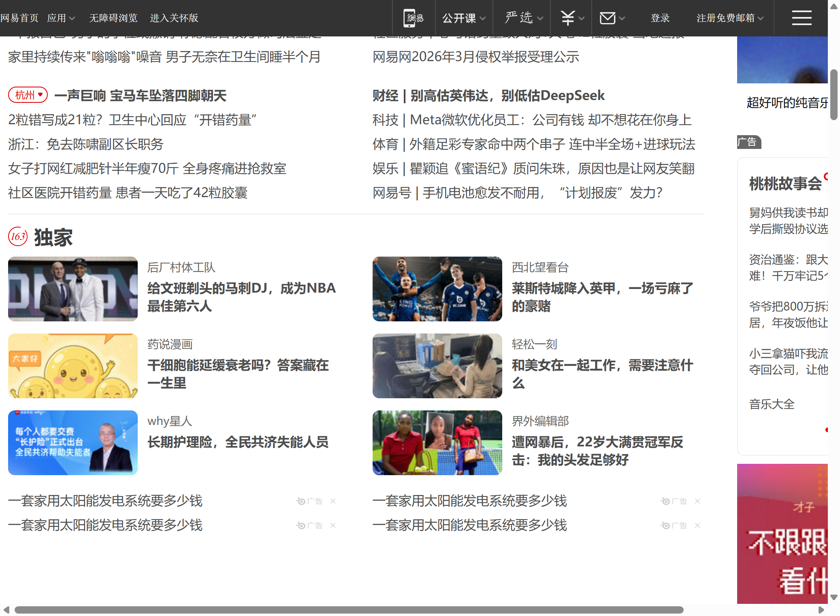Open the 注册免费邮箱 dropdown
The height and width of the screenshot is (616, 840).
point(729,18)
